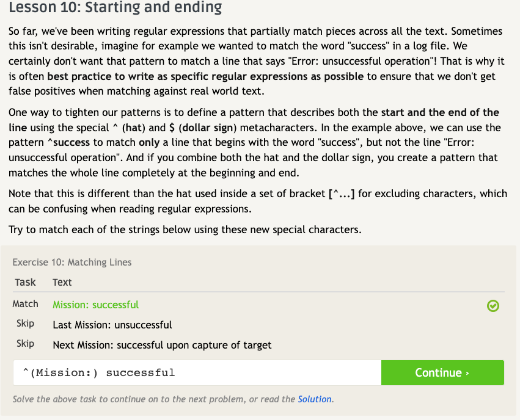The height and width of the screenshot is (420, 520).
Task: Click the Skip label for Last Mission row
Action: coord(25,324)
